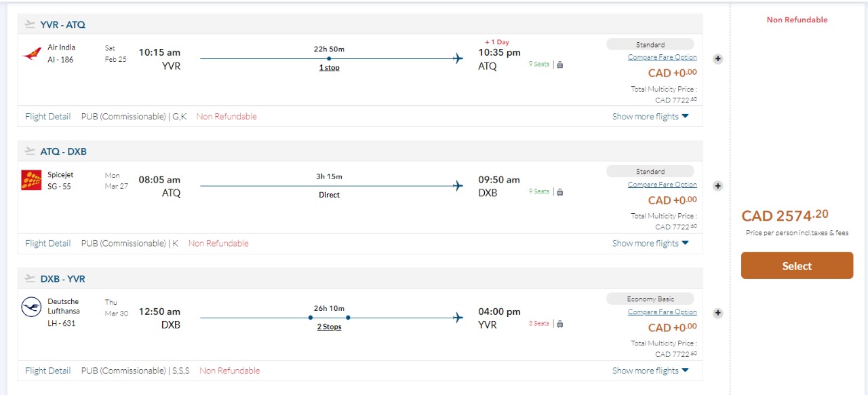Expand Show more flights for YVR - ATQ
This screenshot has width=868, height=395.
click(650, 116)
